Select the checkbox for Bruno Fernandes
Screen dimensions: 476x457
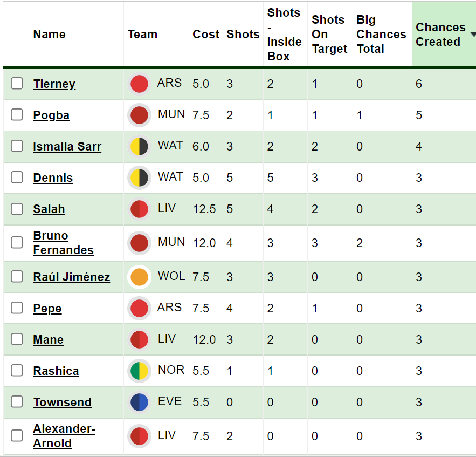(x=17, y=243)
